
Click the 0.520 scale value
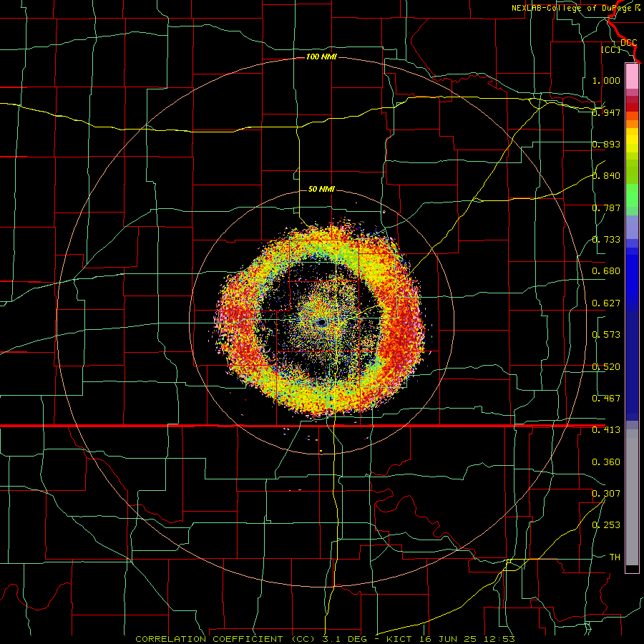606,366
